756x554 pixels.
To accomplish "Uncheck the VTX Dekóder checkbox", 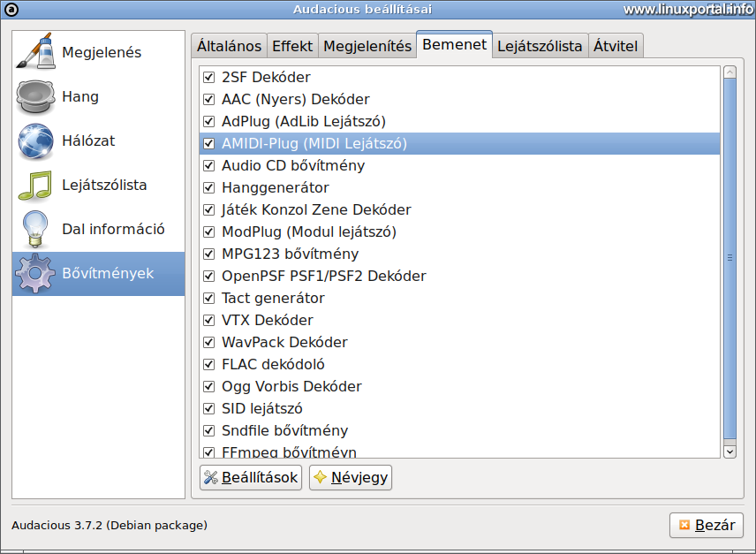I will [208, 320].
